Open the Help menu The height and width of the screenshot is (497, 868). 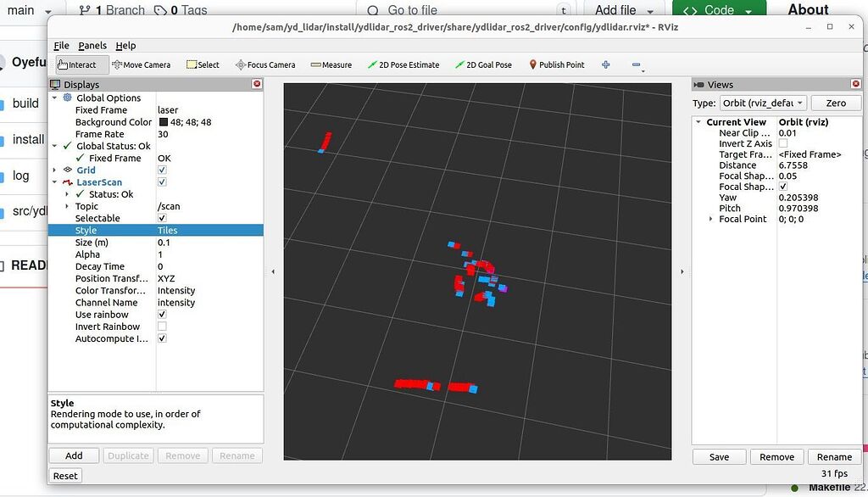click(125, 45)
